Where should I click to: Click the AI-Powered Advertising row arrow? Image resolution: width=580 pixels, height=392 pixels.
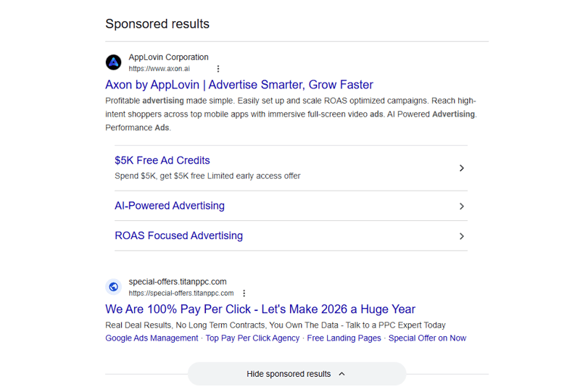(462, 207)
